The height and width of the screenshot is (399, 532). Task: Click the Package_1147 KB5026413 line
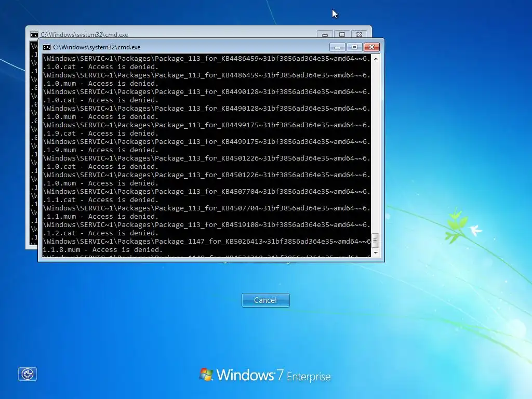(x=207, y=241)
